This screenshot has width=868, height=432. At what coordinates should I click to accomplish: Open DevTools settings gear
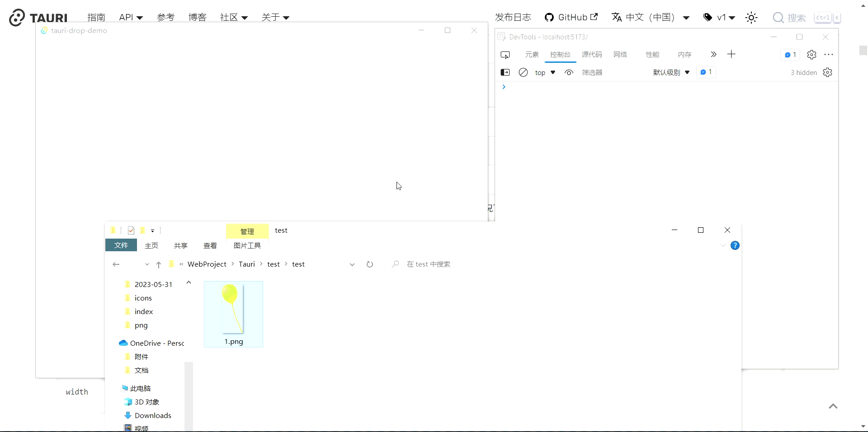[811, 54]
